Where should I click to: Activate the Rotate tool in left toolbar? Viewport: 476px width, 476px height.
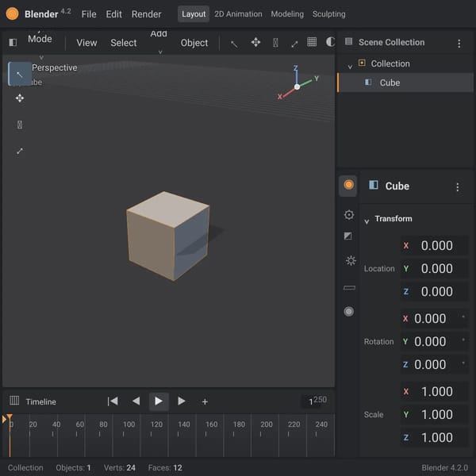click(x=20, y=125)
